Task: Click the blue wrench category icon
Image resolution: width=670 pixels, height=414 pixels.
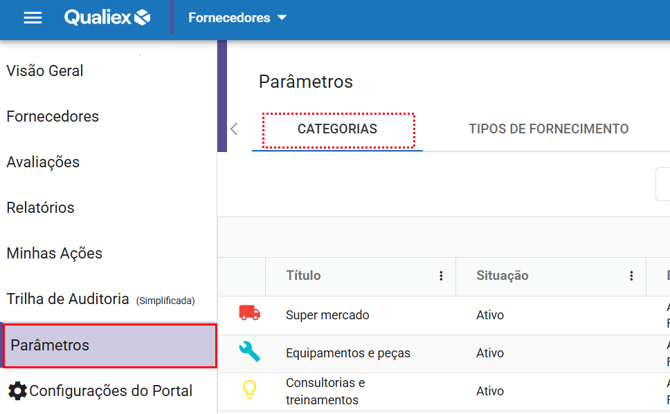Action: pyautogui.click(x=249, y=352)
